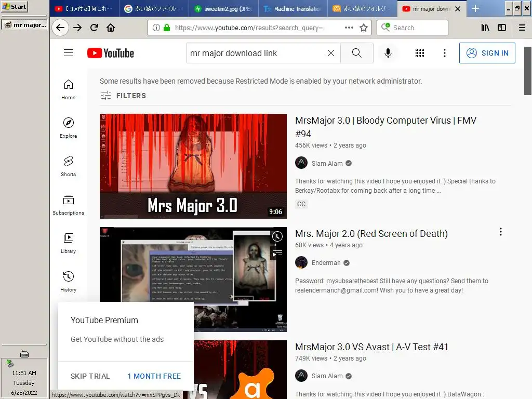Close the mr major download tab
This screenshot has width=532, height=399.
click(x=458, y=9)
